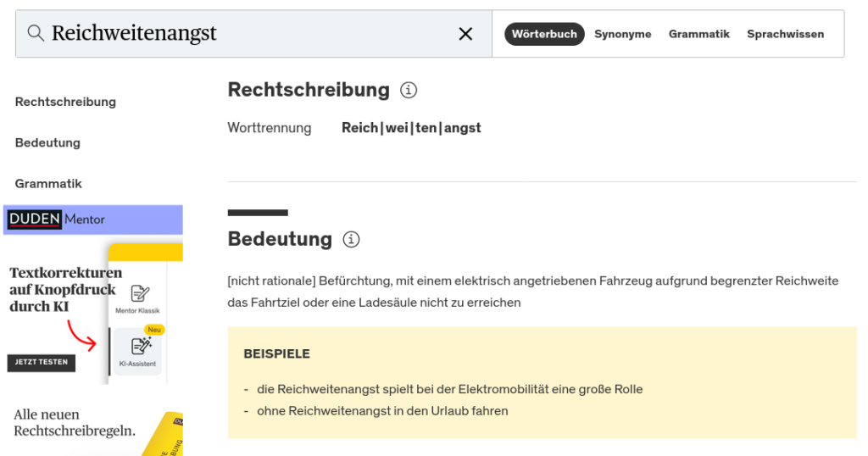Click the magnifying glass search icon
Viewport: 868px width, 456px height.
click(x=36, y=34)
